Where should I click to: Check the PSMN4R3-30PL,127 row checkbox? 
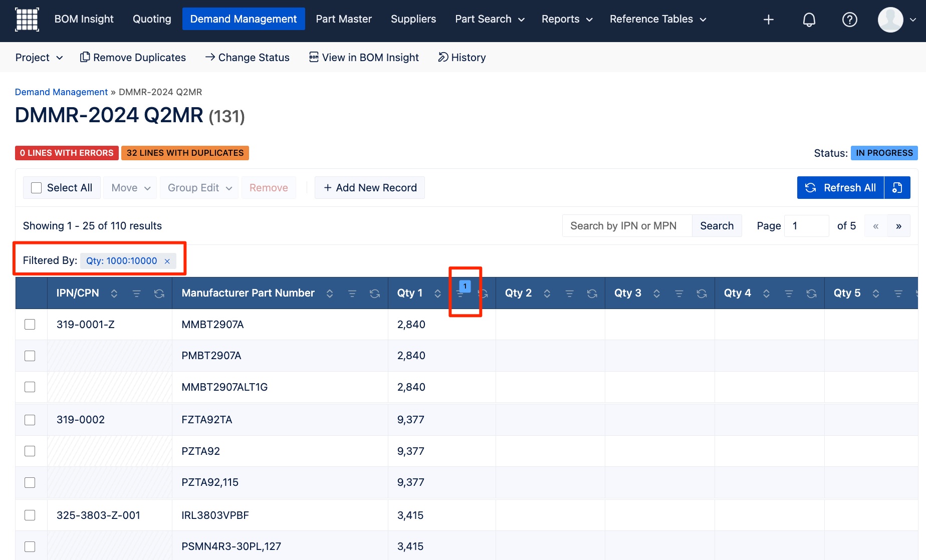[30, 546]
